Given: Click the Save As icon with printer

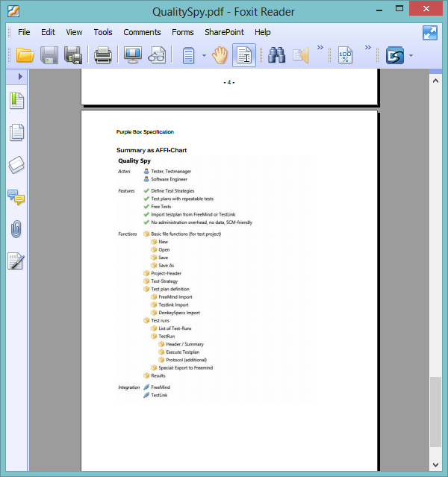Looking at the screenshot, I should coord(73,55).
